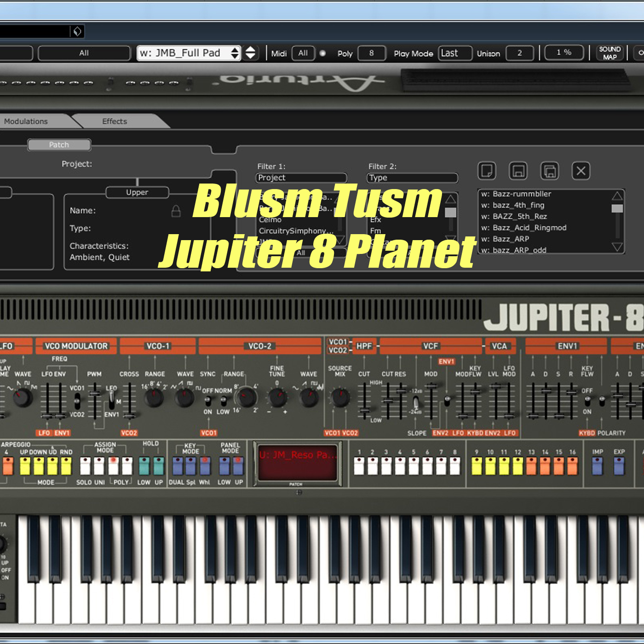The width and height of the screenshot is (644, 644).
Task: Select preset w: Bazz_ARP
Action: coord(505,239)
